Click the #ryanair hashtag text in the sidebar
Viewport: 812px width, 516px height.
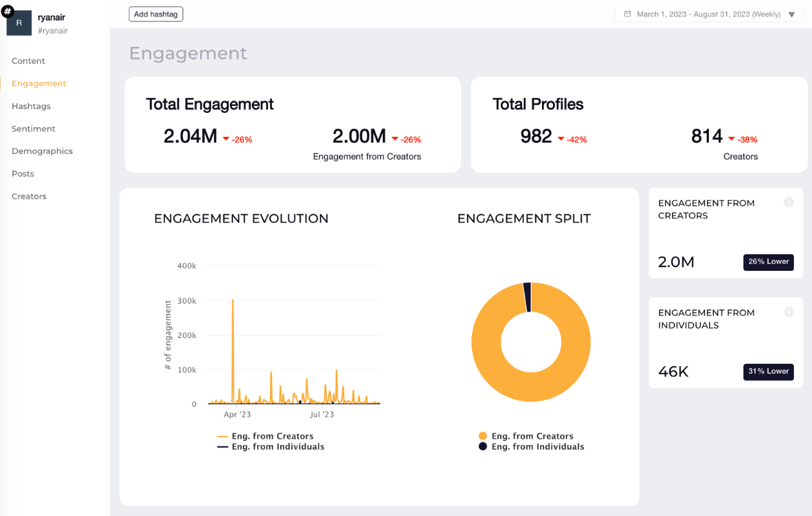53,31
